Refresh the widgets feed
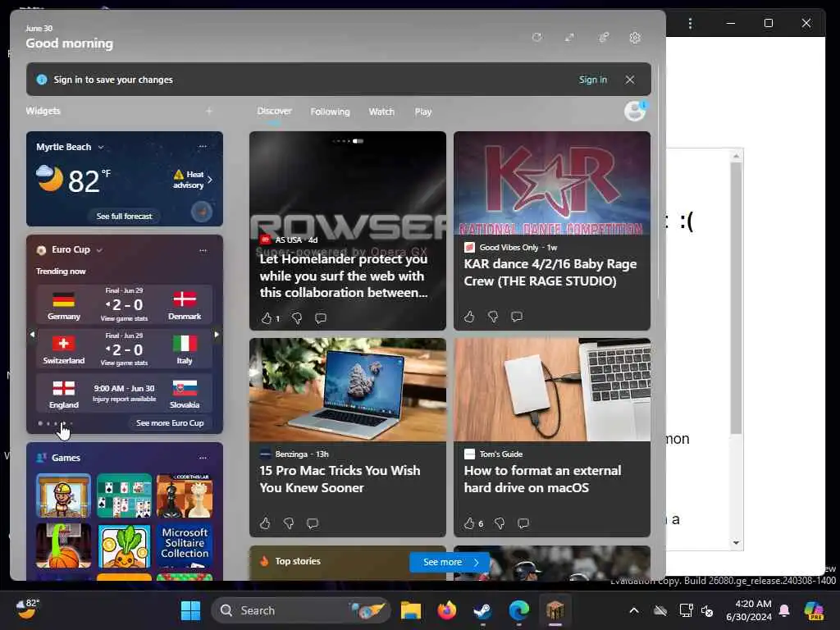This screenshot has height=630, width=840. [x=536, y=38]
